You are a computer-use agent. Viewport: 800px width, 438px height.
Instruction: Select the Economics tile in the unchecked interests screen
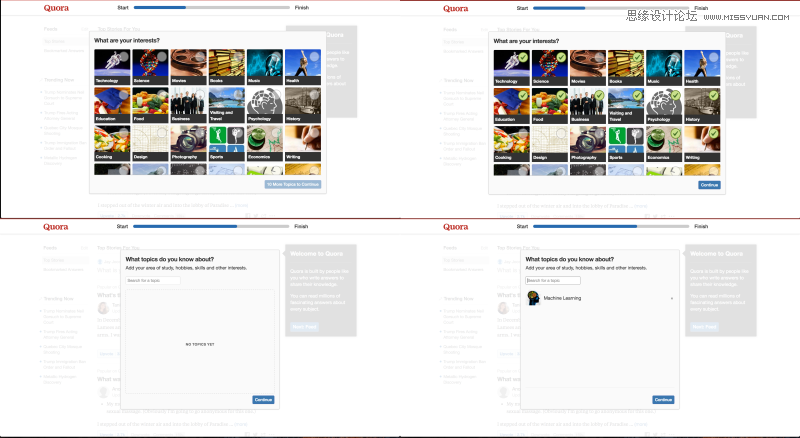(x=265, y=143)
